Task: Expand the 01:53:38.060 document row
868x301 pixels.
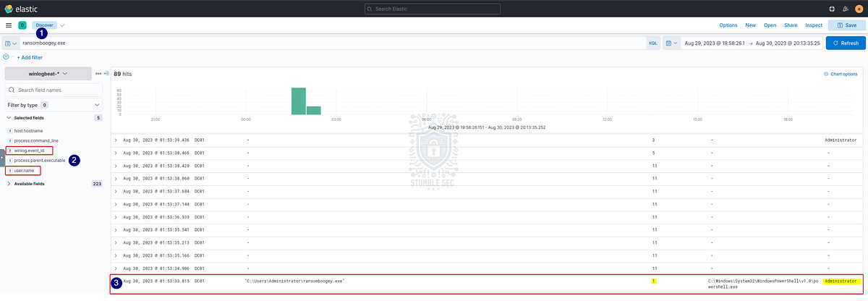Action: click(x=116, y=177)
